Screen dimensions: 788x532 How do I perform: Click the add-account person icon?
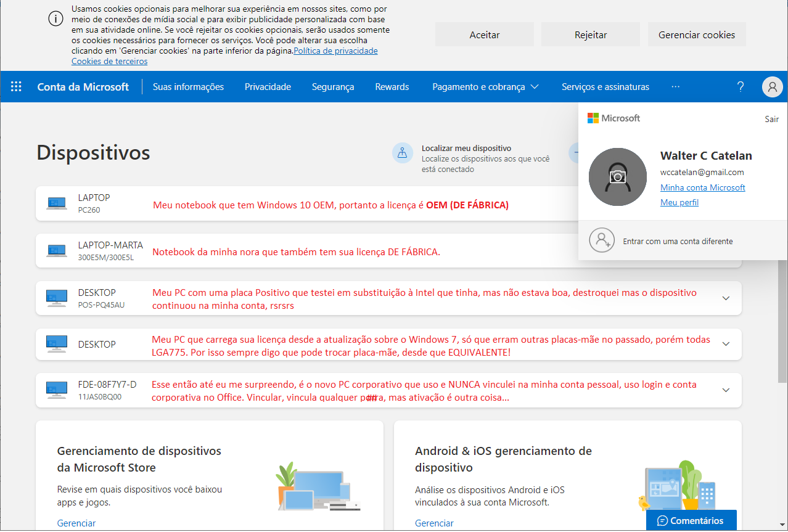pos(602,240)
